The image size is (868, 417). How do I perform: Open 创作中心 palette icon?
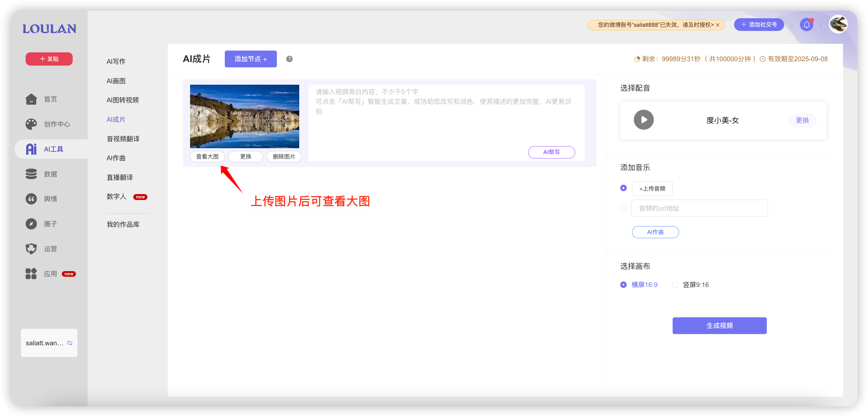click(31, 124)
